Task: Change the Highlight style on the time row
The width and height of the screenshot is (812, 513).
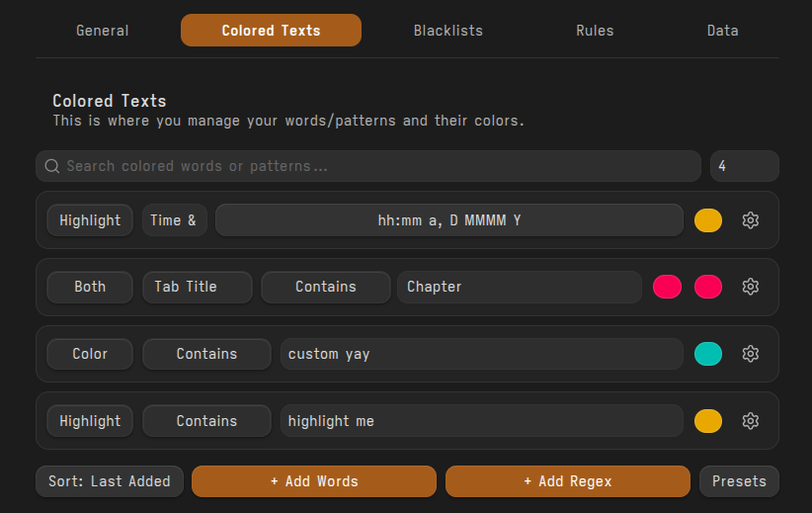Action: pyautogui.click(x=90, y=220)
